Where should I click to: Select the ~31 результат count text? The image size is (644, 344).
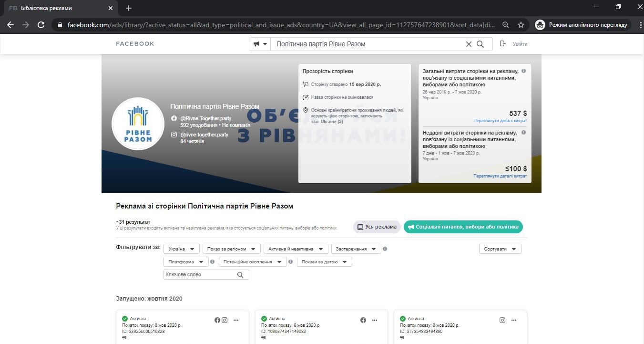pyautogui.click(x=133, y=222)
